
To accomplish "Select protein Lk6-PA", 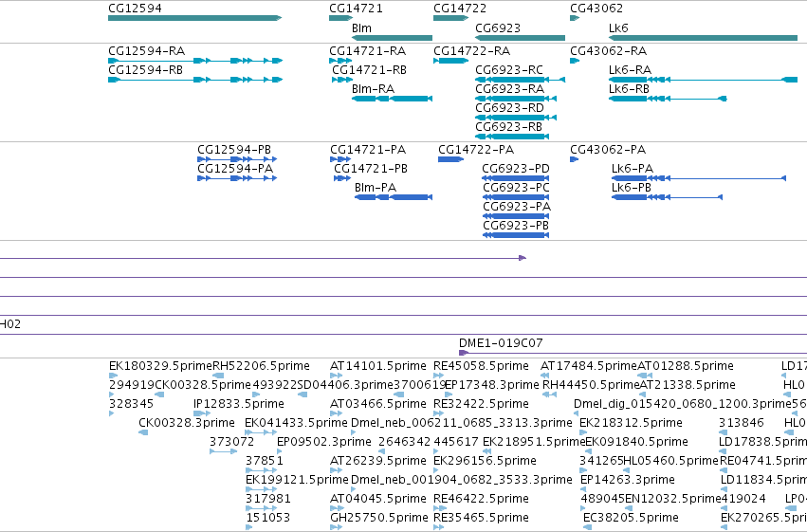I will pyautogui.click(x=699, y=178).
